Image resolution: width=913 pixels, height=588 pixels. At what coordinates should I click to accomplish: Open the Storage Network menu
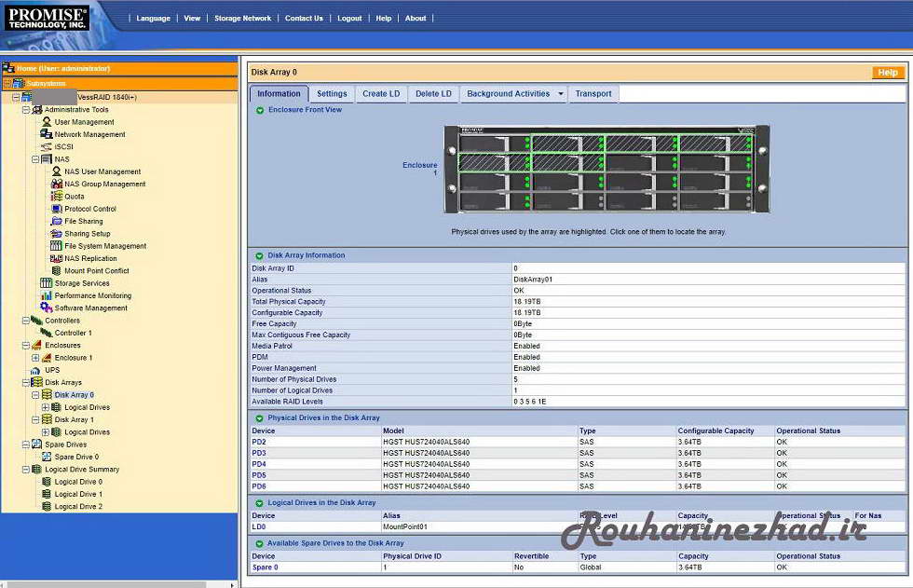[x=243, y=18]
